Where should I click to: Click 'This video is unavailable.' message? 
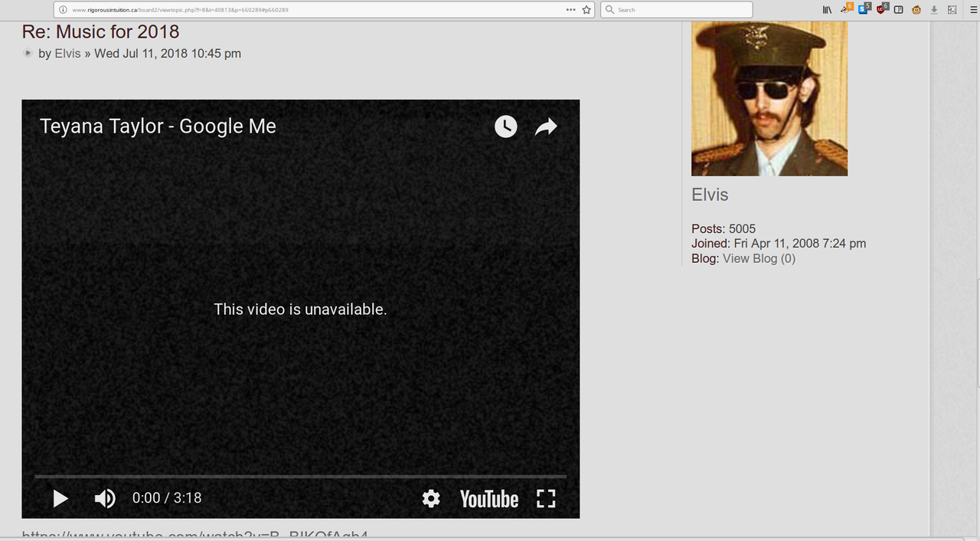(x=300, y=310)
